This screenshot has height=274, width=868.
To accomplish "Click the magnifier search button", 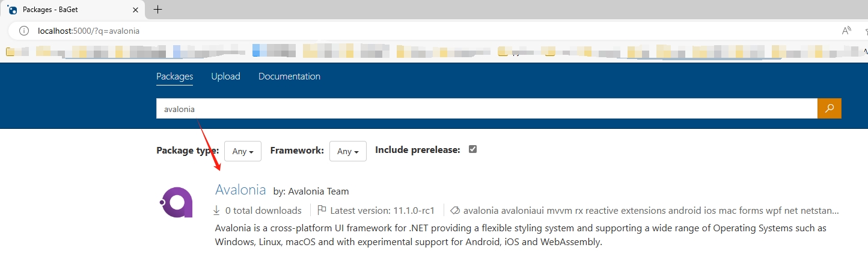I will pyautogui.click(x=829, y=108).
